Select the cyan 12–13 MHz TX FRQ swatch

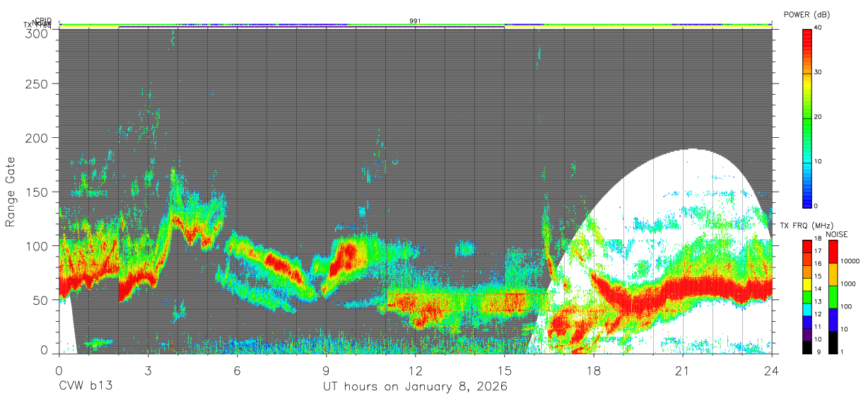point(807,308)
